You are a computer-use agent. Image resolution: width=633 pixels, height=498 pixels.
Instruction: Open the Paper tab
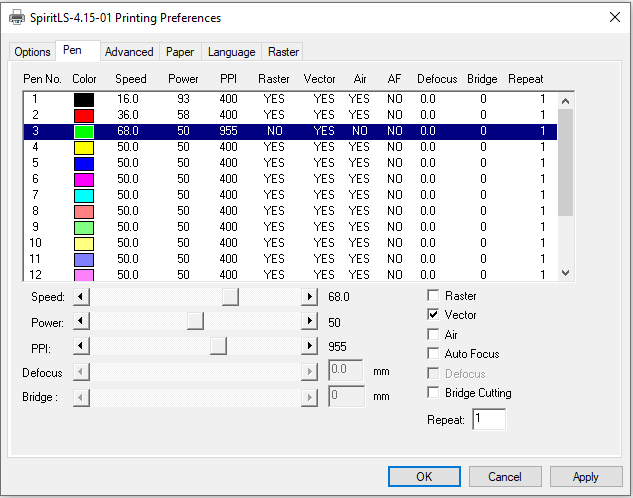(180, 52)
